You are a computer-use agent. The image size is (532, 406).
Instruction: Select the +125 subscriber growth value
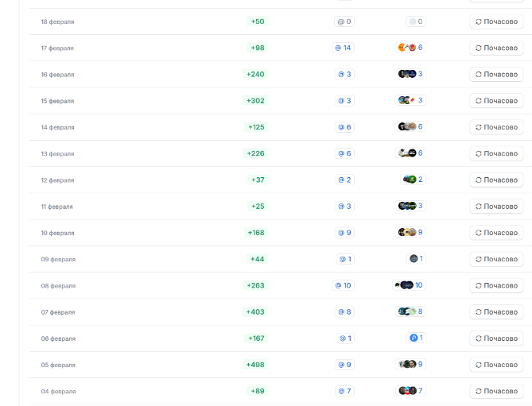pos(256,127)
